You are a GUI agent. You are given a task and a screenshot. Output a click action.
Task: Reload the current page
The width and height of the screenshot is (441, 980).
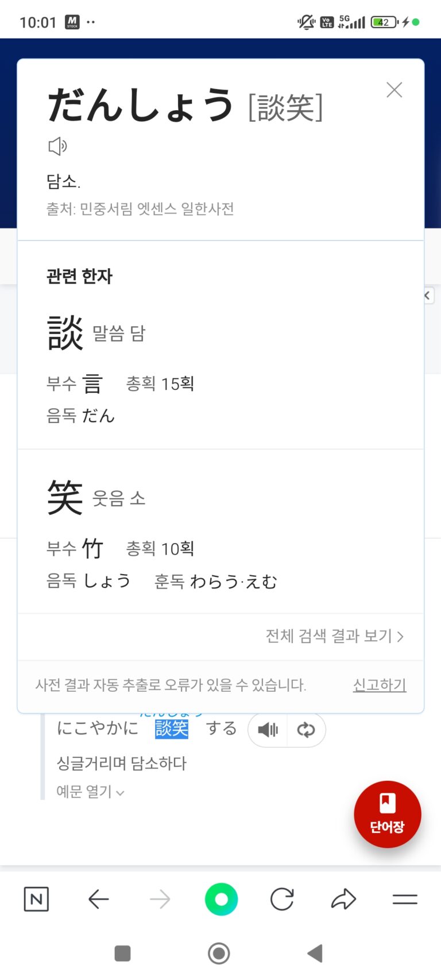click(x=282, y=899)
